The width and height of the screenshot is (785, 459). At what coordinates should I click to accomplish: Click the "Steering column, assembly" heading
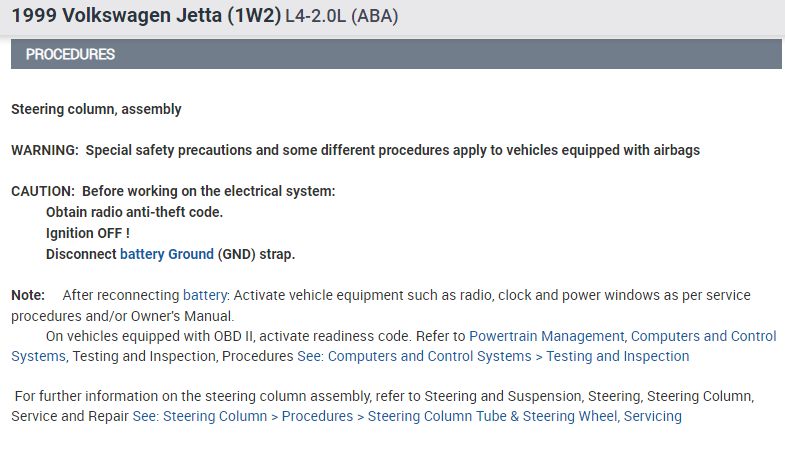coord(96,109)
